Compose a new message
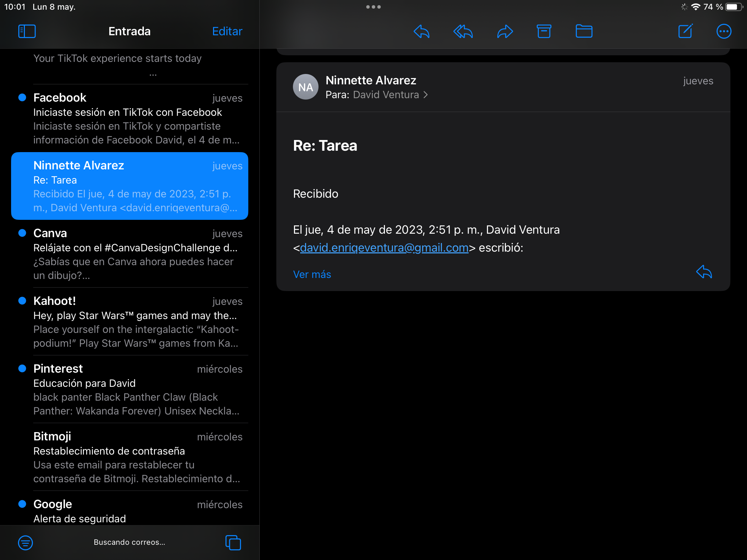Viewport: 747px width, 560px height. tap(685, 31)
